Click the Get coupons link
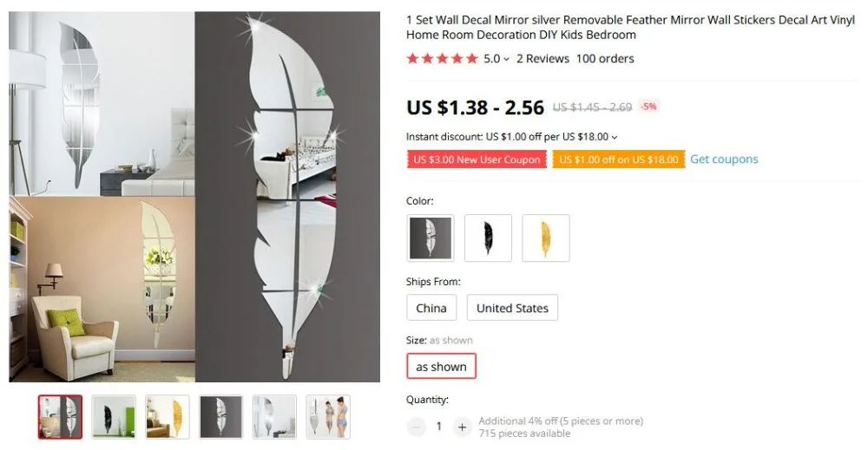This screenshot has height=450, width=868. [724, 160]
